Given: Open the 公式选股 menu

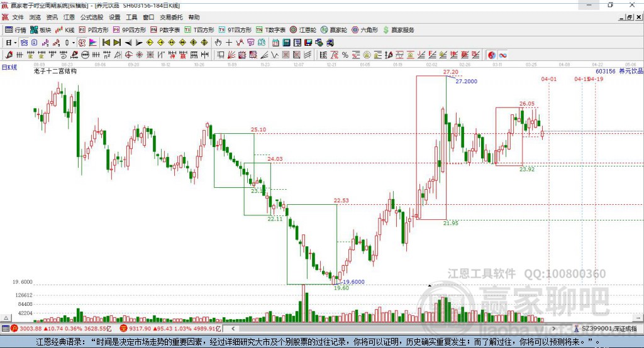Looking at the screenshot, I should pyautogui.click(x=92, y=17).
